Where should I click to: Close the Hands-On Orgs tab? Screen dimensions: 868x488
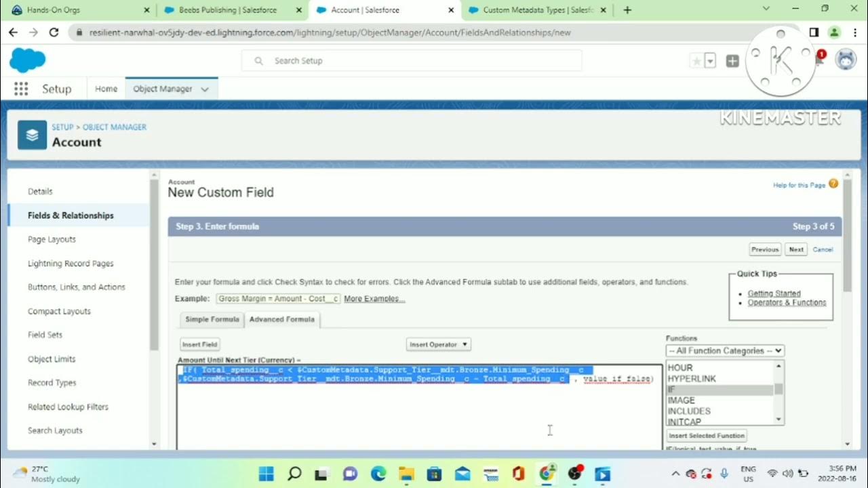[x=148, y=10]
